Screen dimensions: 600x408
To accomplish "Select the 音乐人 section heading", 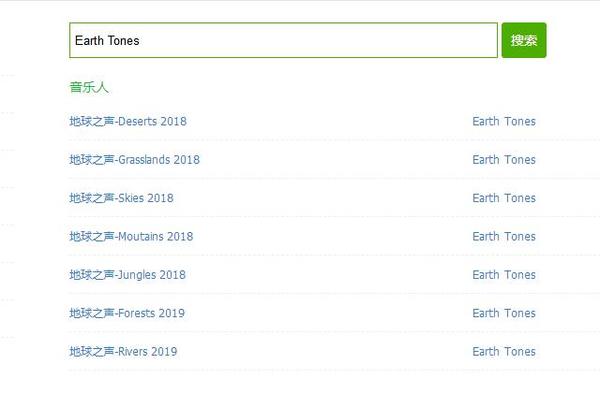I will pos(89,87).
